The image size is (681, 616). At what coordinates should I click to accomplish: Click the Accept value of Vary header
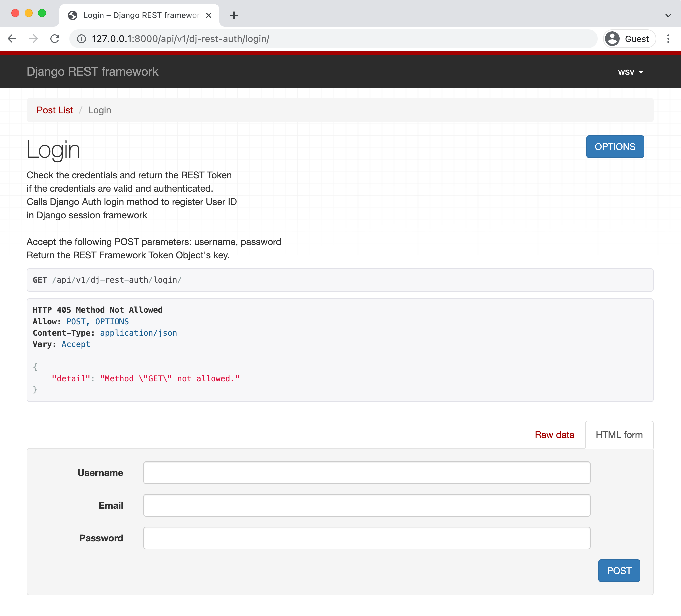(76, 344)
